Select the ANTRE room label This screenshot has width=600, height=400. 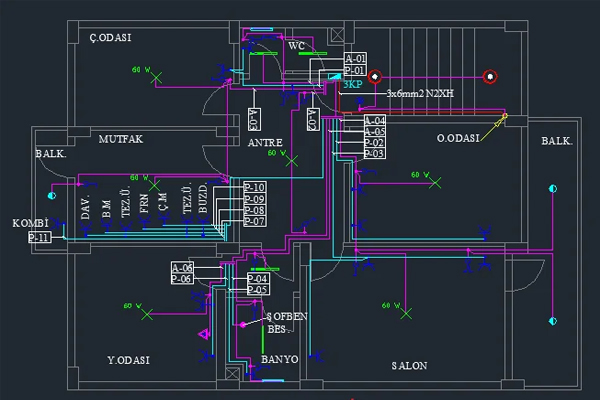(x=265, y=143)
